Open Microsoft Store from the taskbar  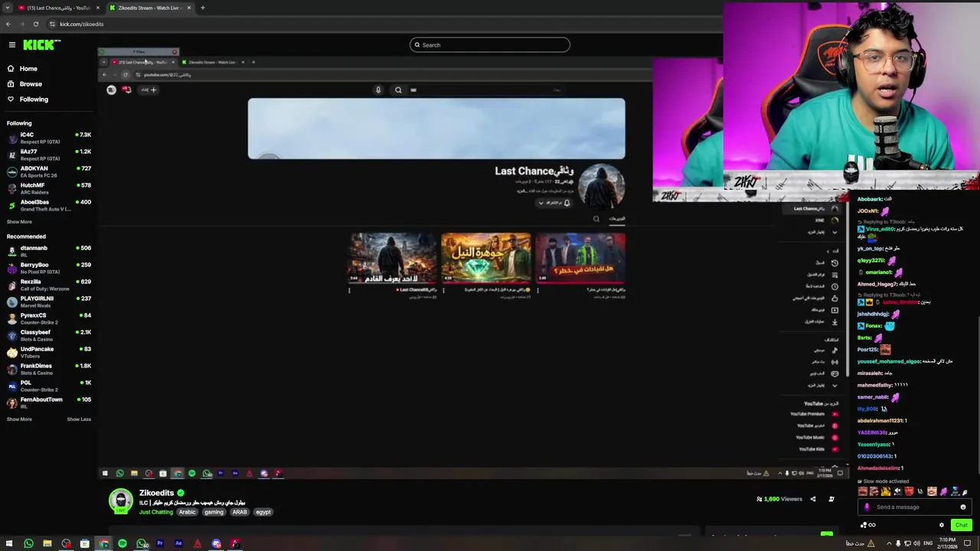[84, 544]
